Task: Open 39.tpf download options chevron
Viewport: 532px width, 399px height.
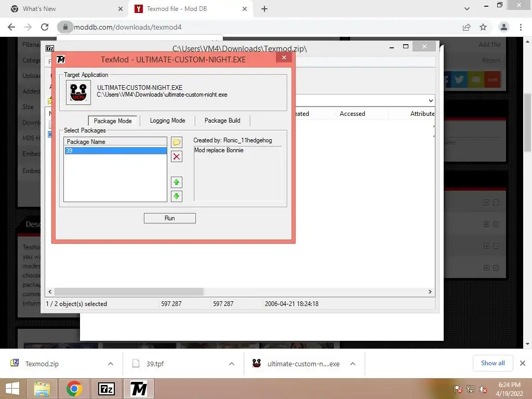Action: tap(232, 364)
